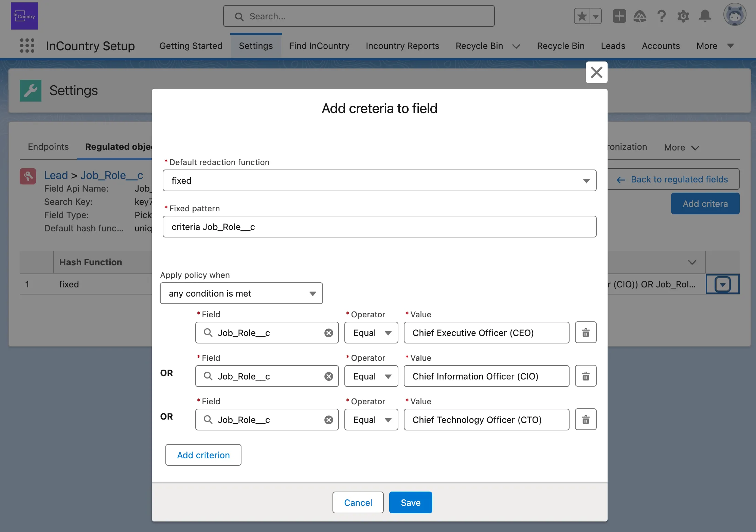Open the notifications bell
This screenshot has width=756, height=532.
coord(705,16)
